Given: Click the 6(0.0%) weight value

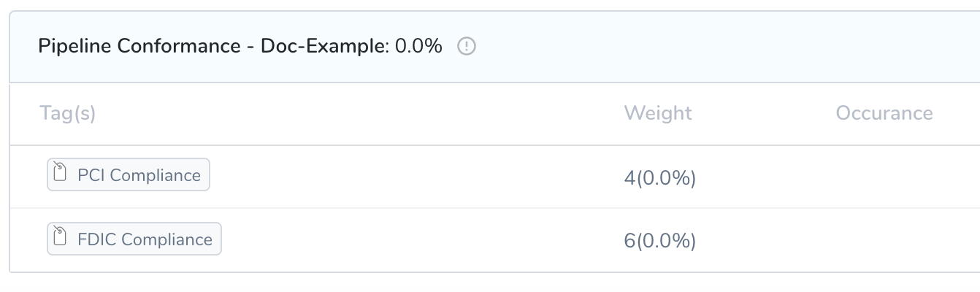Looking at the screenshot, I should click(660, 242).
